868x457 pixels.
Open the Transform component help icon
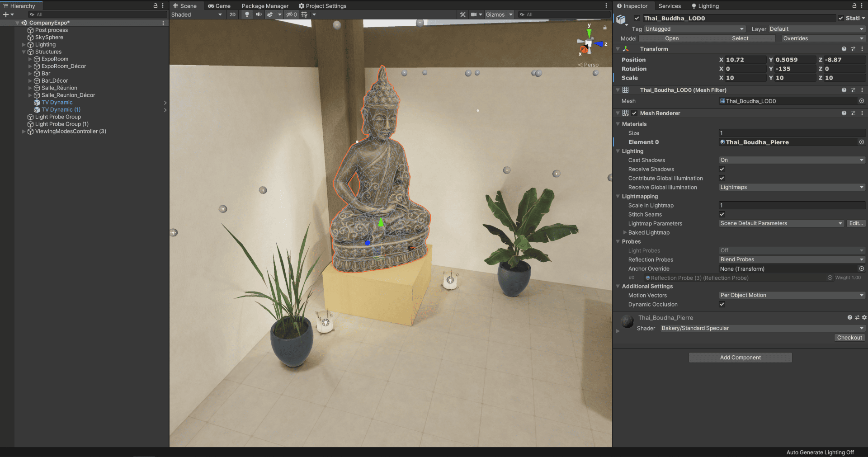pyautogui.click(x=844, y=49)
